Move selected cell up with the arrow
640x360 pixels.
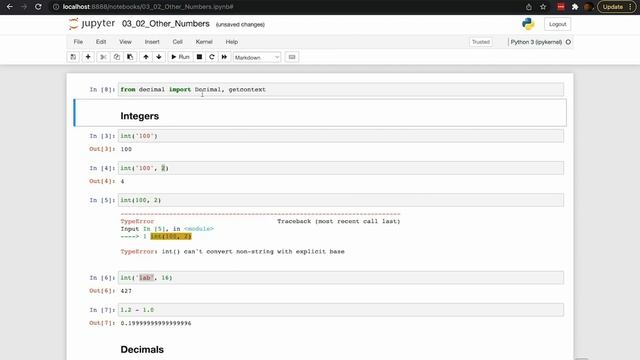click(x=146, y=57)
